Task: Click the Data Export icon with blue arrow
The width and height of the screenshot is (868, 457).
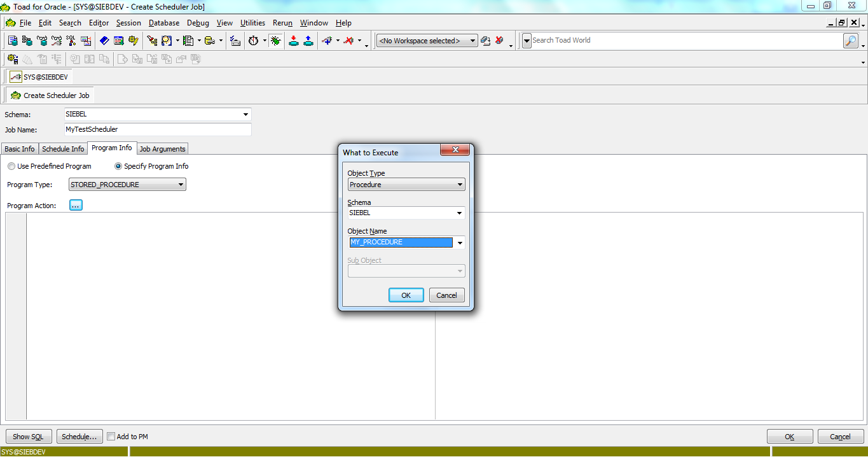Action: [x=308, y=40]
